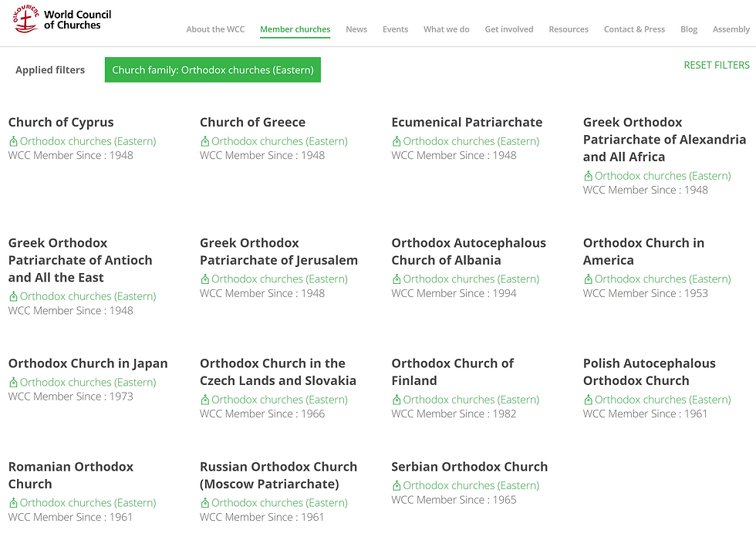Select the Member churches menu item
Screen dimensions: 756x547
pyautogui.click(x=295, y=29)
